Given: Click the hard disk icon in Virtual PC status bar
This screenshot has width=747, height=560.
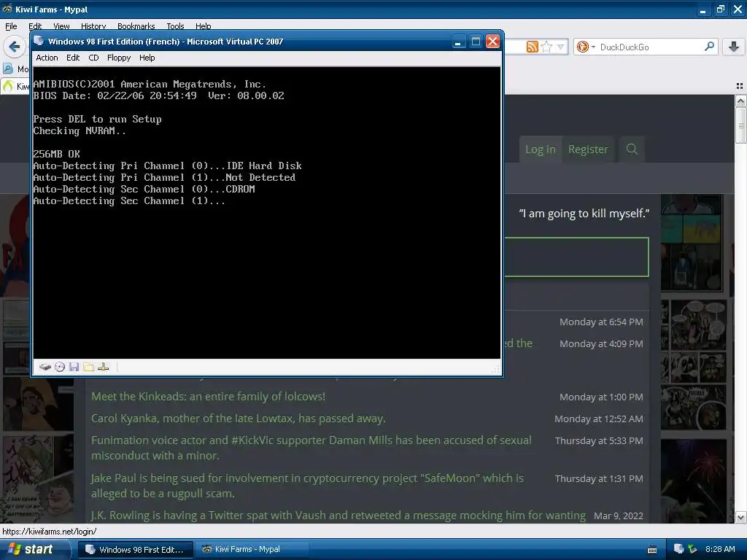Looking at the screenshot, I should pos(45,367).
